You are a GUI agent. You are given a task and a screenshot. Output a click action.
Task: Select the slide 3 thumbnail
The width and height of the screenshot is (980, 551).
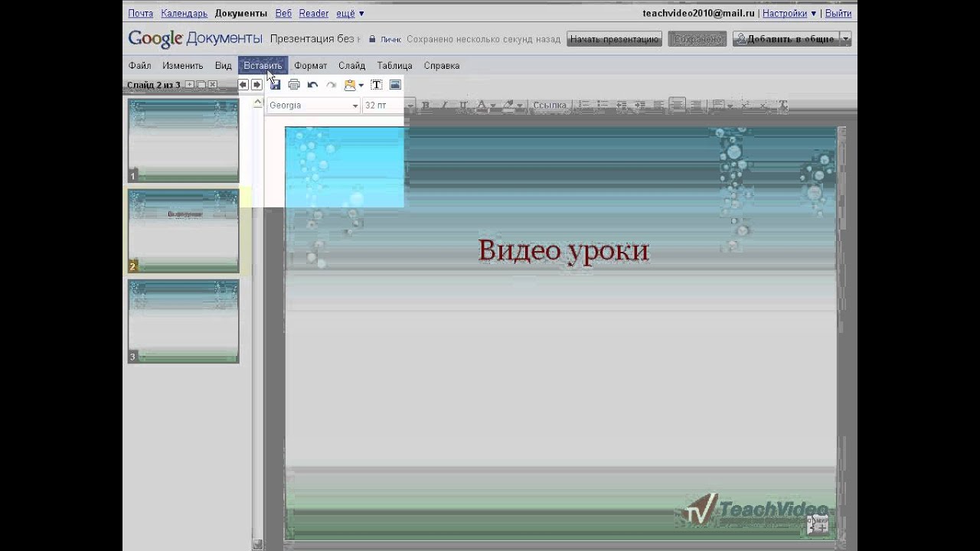tap(183, 321)
